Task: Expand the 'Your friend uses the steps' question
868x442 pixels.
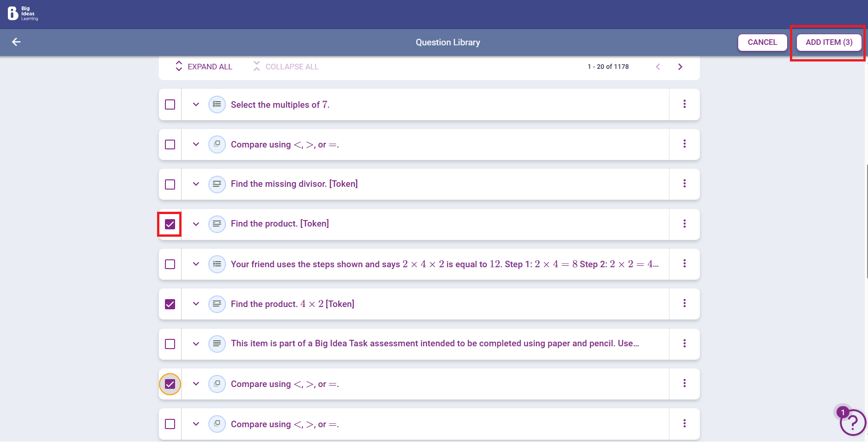Action: [196, 264]
